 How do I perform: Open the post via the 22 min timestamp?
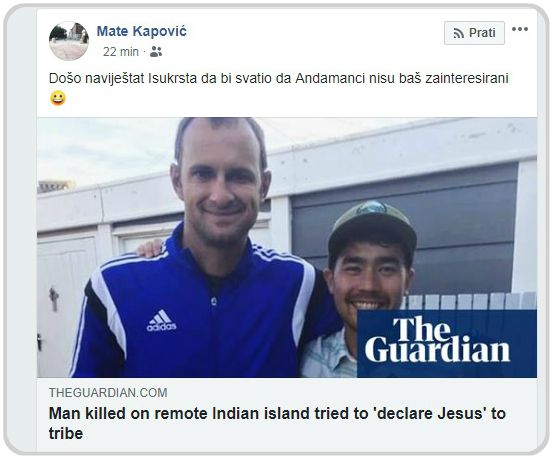[x=121, y=52]
